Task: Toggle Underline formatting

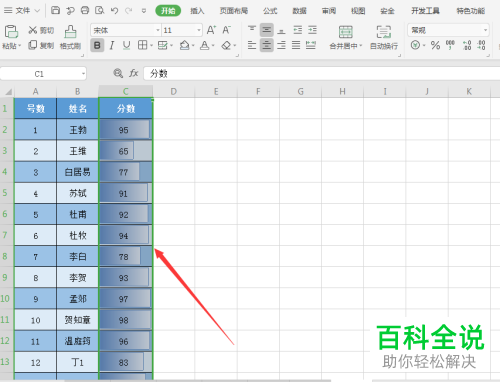Action: coord(126,45)
